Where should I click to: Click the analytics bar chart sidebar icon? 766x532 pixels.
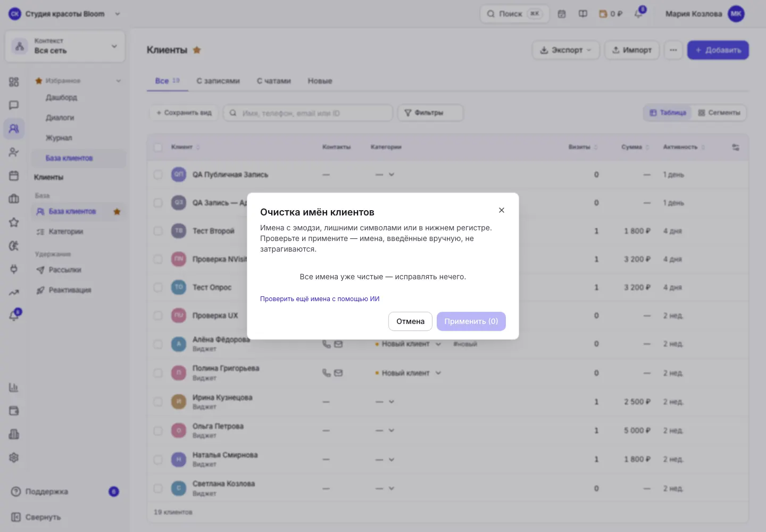(14, 387)
